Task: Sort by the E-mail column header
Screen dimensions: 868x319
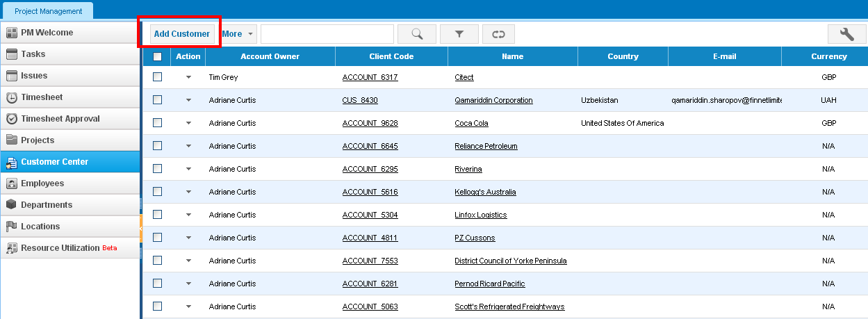Action: click(725, 56)
